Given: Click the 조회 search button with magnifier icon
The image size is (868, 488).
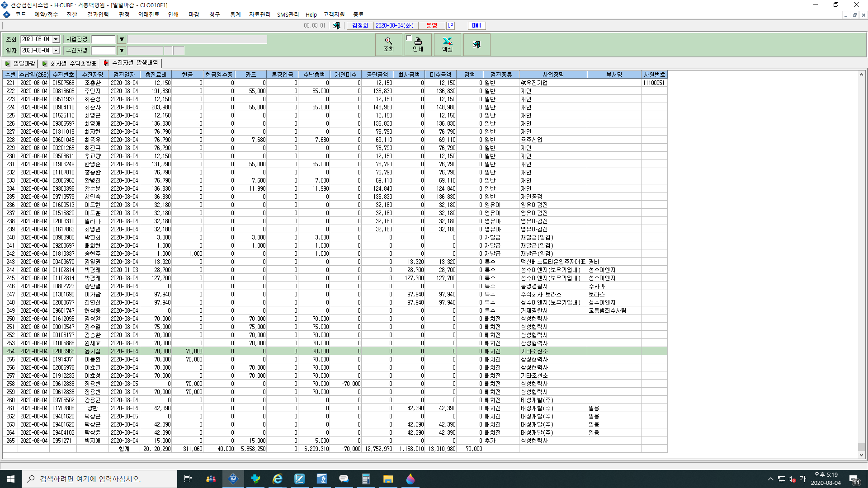Looking at the screenshot, I should 388,44.
